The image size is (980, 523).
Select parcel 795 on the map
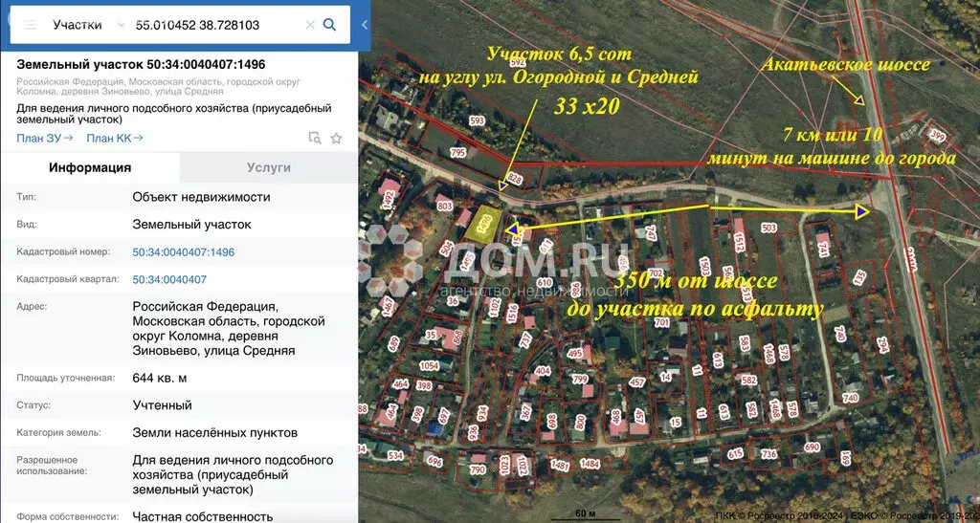pyautogui.click(x=458, y=152)
